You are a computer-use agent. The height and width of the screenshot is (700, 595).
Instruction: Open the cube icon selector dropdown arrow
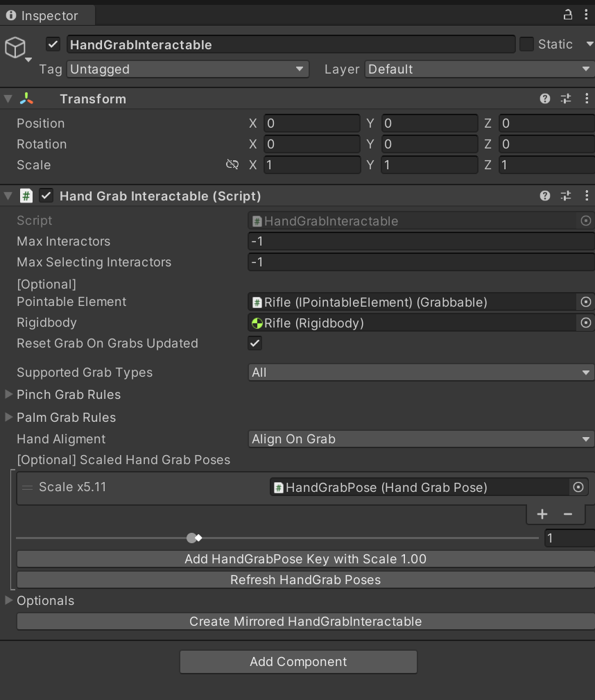[28, 60]
